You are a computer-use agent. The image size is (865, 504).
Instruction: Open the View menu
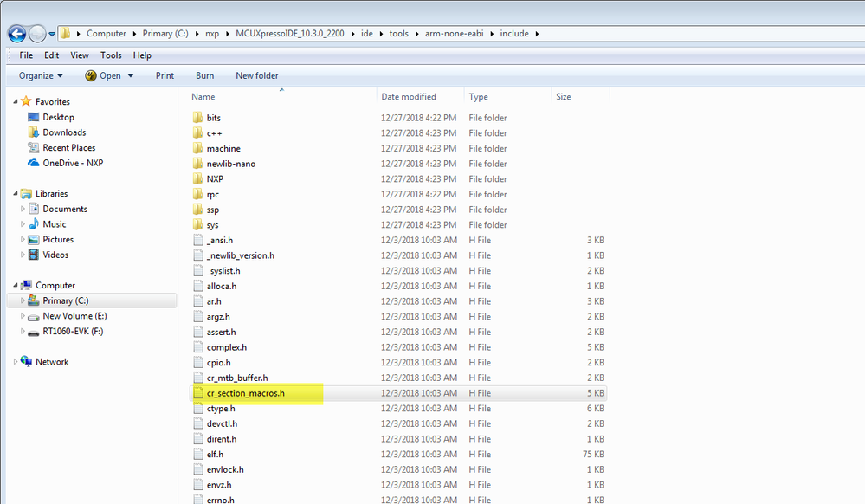point(80,55)
